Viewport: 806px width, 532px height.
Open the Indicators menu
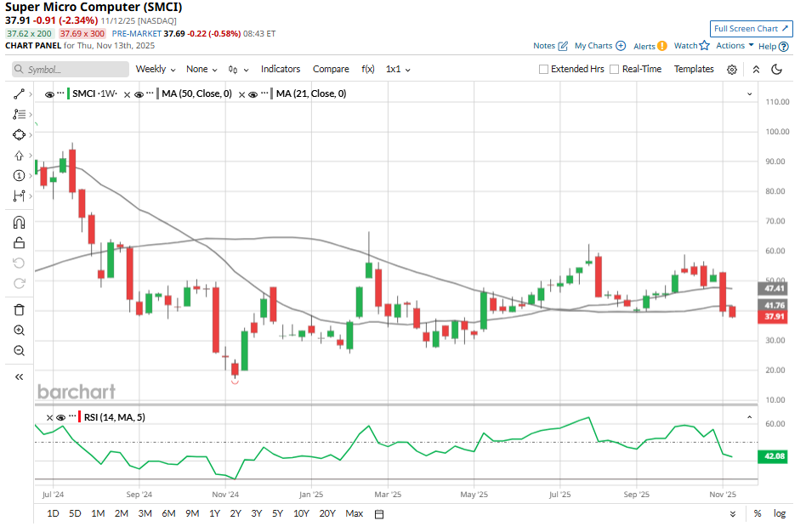281,70
